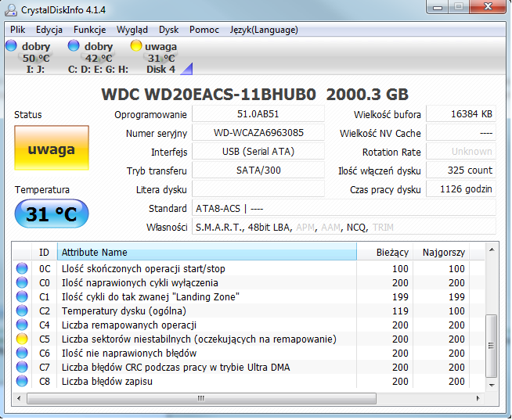Click the blue status orb for I: J: disk
Viewport: 512px width, 420px height.
coord(11,45)
